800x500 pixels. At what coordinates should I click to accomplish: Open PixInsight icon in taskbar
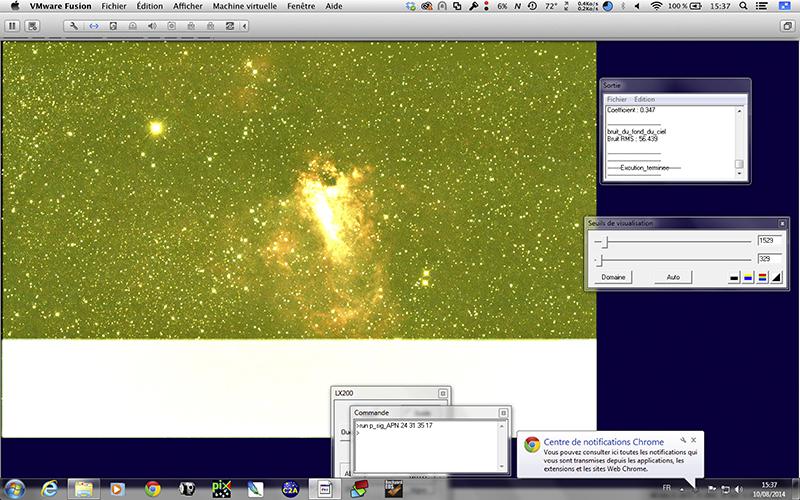click(221, 489)
